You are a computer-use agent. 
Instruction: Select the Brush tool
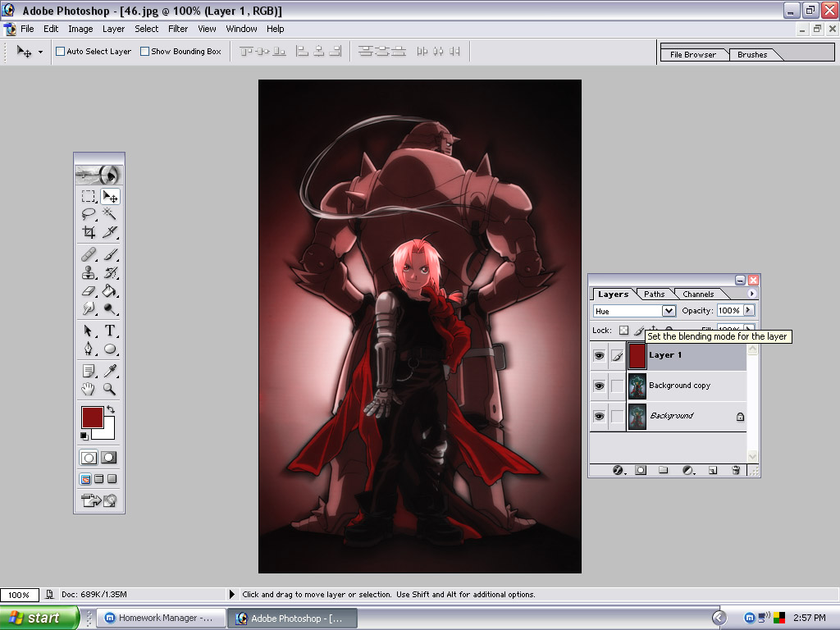pos(110,254)
